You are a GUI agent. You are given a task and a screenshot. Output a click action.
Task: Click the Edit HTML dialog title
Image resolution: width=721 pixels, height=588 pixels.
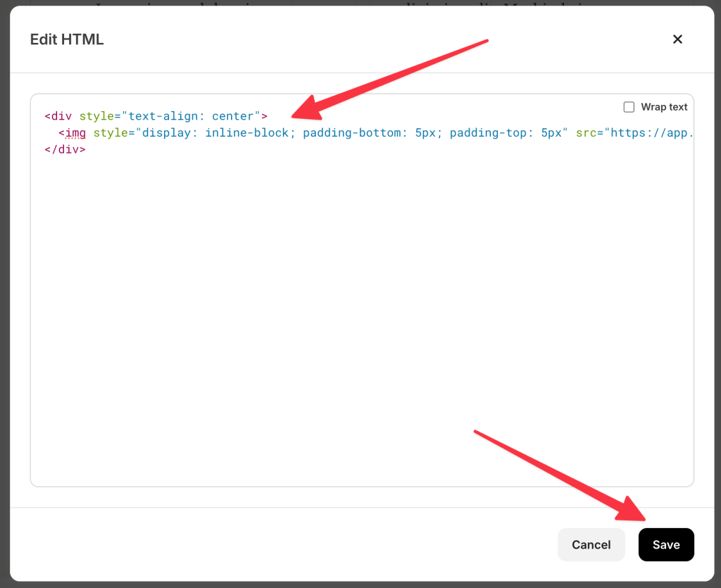(x=67, y=39)
